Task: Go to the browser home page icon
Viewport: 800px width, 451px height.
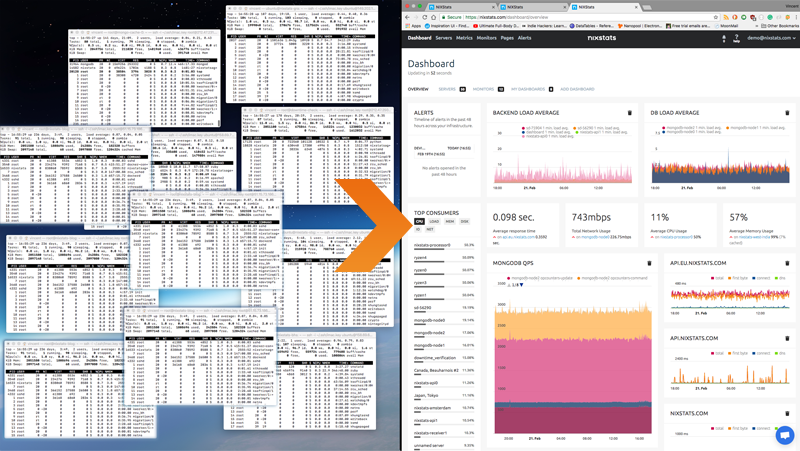Action: 433,17
